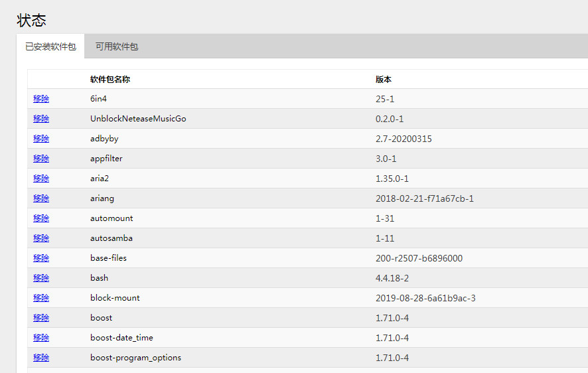Switch to the 可用软件包 tab

point(117,46)
